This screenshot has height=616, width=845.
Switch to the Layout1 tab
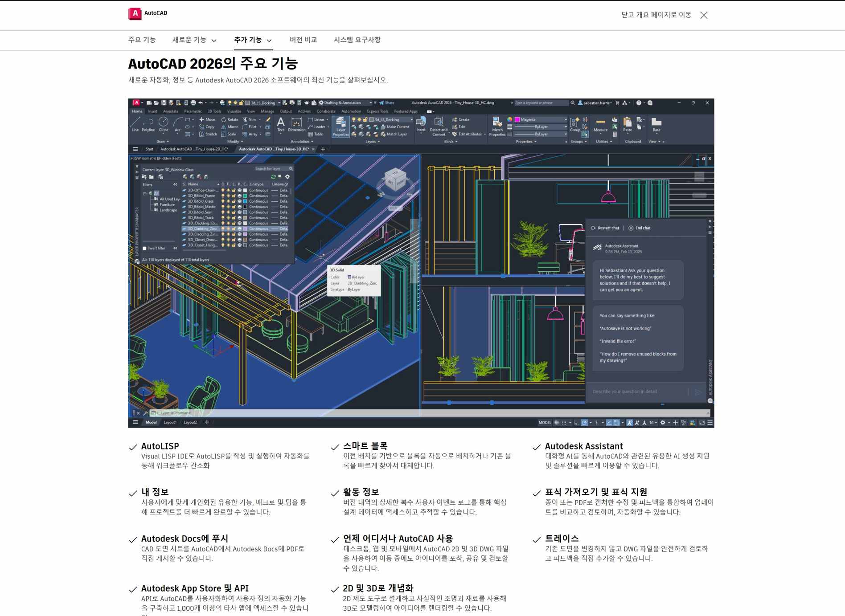(x=170, y=422)
